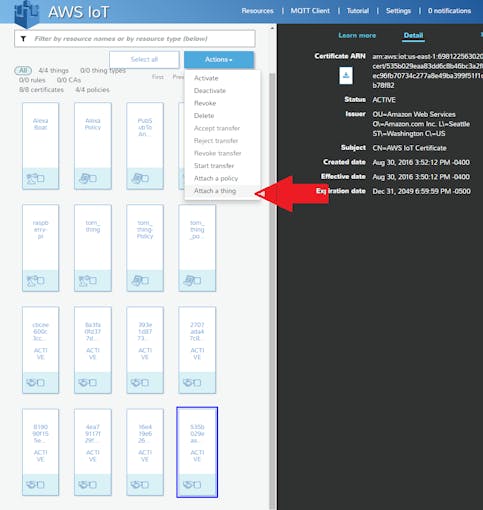Open Tutorial in top navigation

[358, 11]
